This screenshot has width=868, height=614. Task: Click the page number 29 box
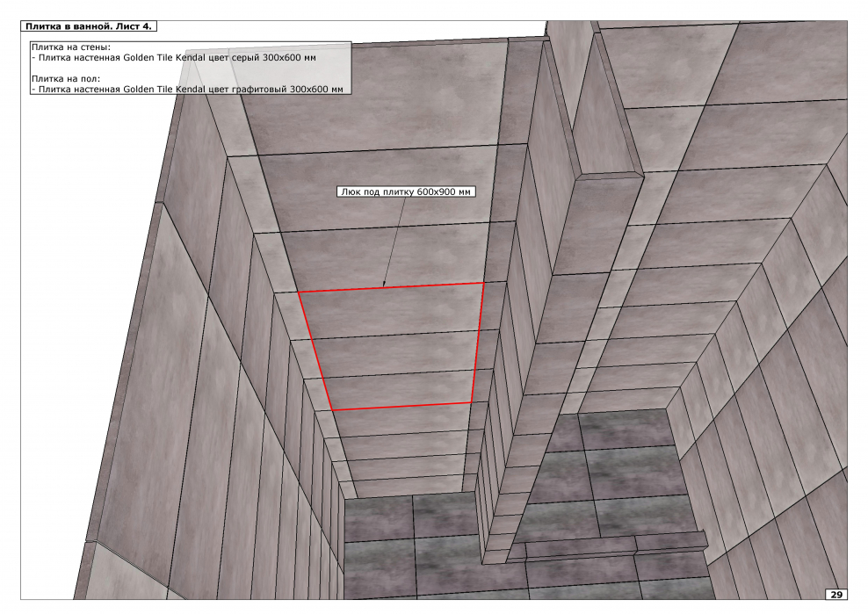[836, 595]
